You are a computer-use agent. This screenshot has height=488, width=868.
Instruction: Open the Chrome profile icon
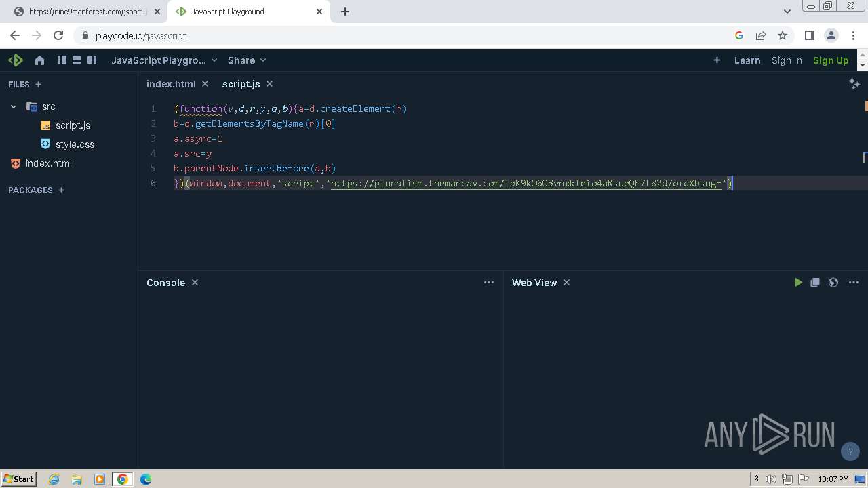tap(831, 35)
